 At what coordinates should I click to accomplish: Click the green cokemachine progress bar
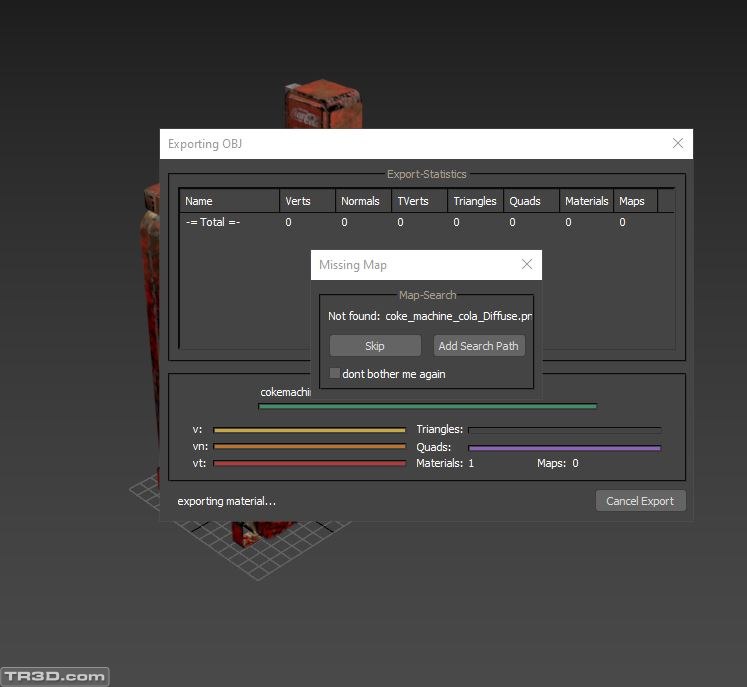[427, 406]
